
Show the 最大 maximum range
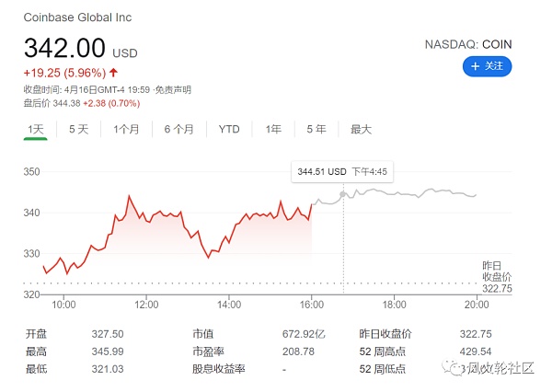click(x=361, y=130)
